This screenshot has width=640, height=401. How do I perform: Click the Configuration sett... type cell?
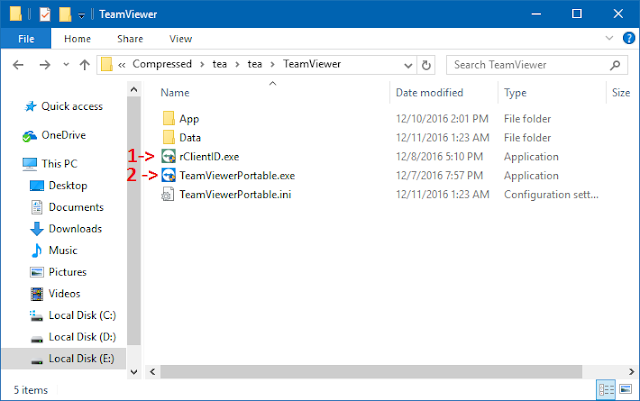point(551,194)
